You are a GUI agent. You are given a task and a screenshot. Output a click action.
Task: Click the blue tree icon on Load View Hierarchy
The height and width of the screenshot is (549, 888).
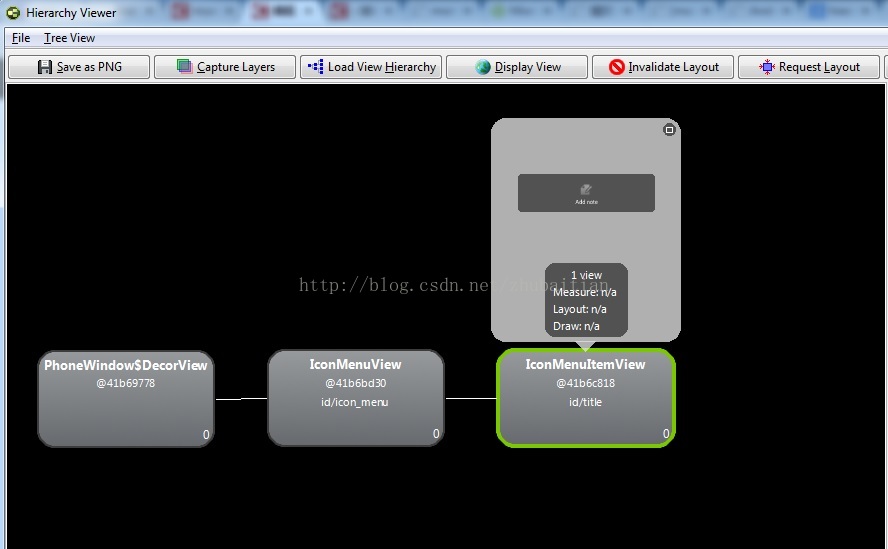[316, 67]
